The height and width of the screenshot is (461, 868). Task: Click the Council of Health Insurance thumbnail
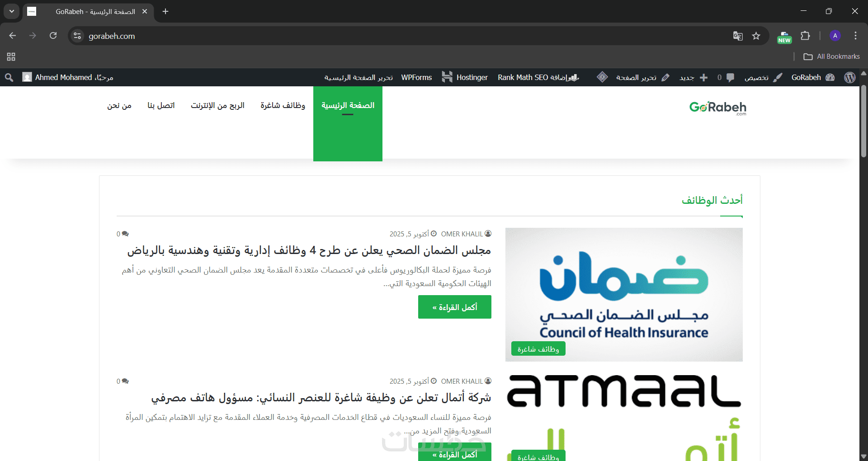[x=624, y=295]
